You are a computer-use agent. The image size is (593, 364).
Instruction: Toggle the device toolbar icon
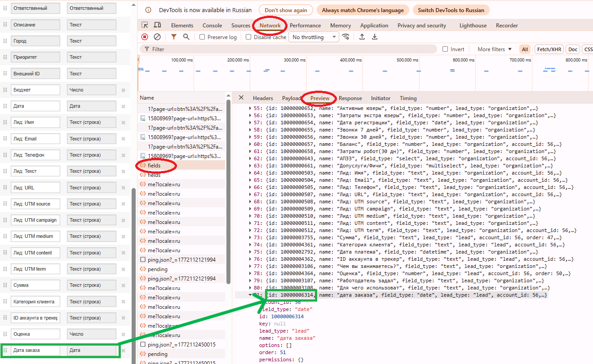coord(157,26)
